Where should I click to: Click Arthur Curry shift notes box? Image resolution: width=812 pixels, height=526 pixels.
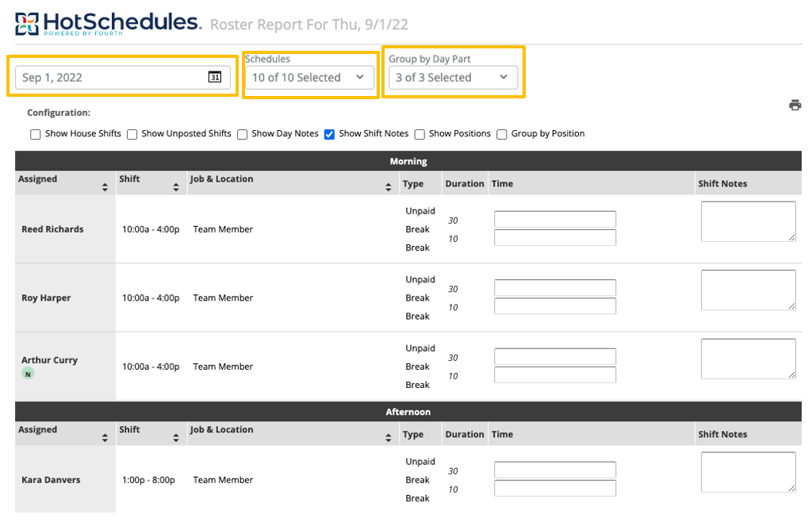click(x=749, y=359)
